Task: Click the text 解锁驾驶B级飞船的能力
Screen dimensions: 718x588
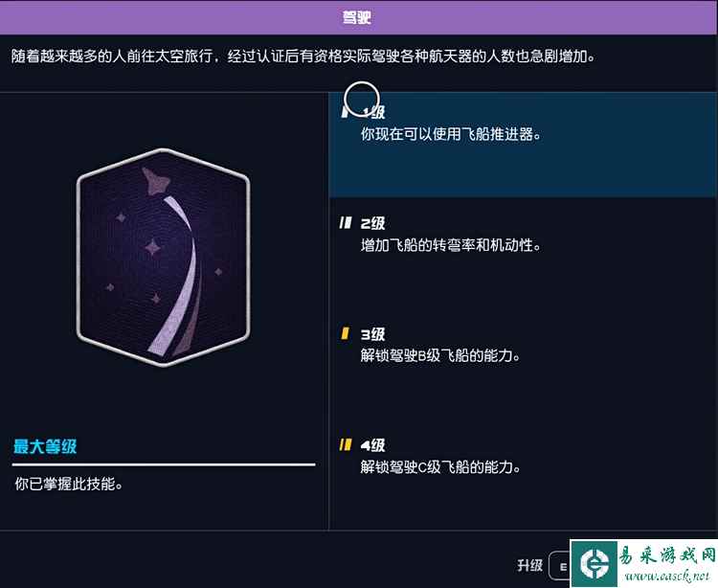Action: point(439,355)
